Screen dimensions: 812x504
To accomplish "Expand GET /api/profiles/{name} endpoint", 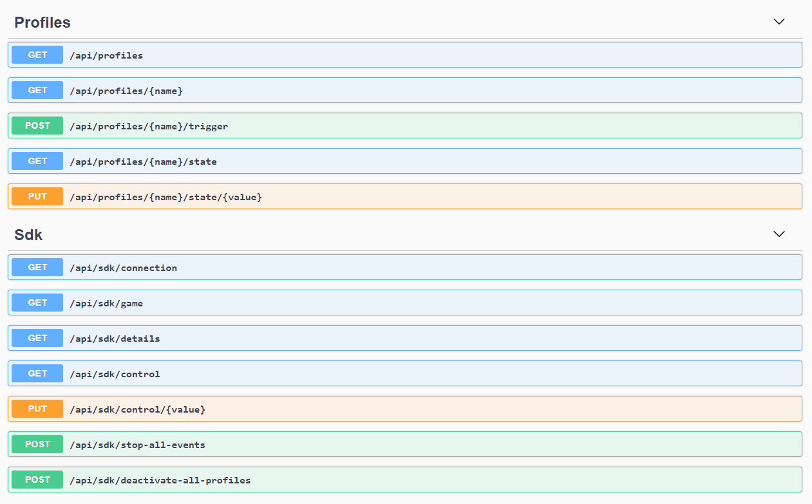I will click(405, 90).
